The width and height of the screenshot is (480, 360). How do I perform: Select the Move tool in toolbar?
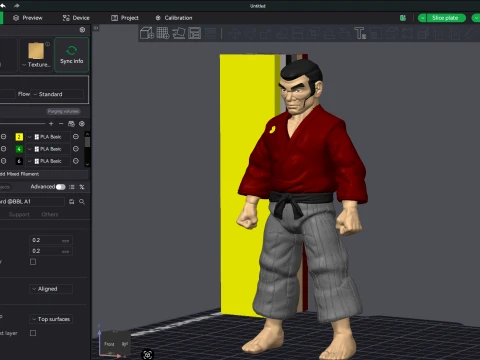[235, 34]
